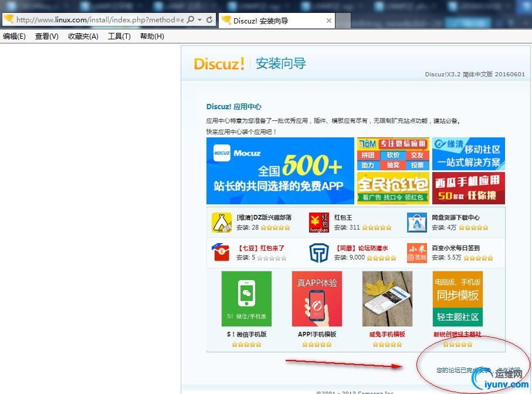Click the Mocuz 500+ banner
Image resolution: width=532 pixels, height=394 pixels.
pos(280,171)
